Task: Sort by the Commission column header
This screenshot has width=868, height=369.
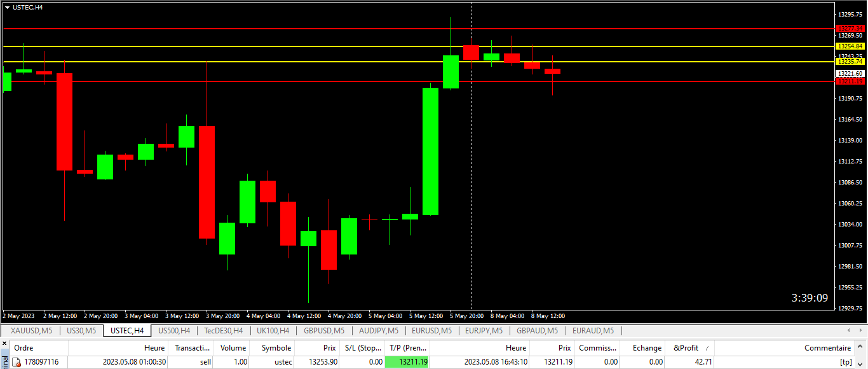Action: [x=597, y=348]
